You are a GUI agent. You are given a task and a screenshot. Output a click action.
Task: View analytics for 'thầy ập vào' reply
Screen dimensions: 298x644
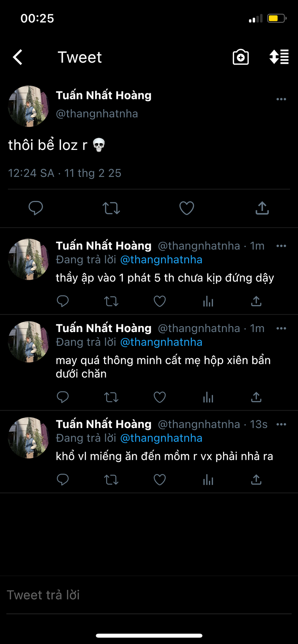pos(208,301)
